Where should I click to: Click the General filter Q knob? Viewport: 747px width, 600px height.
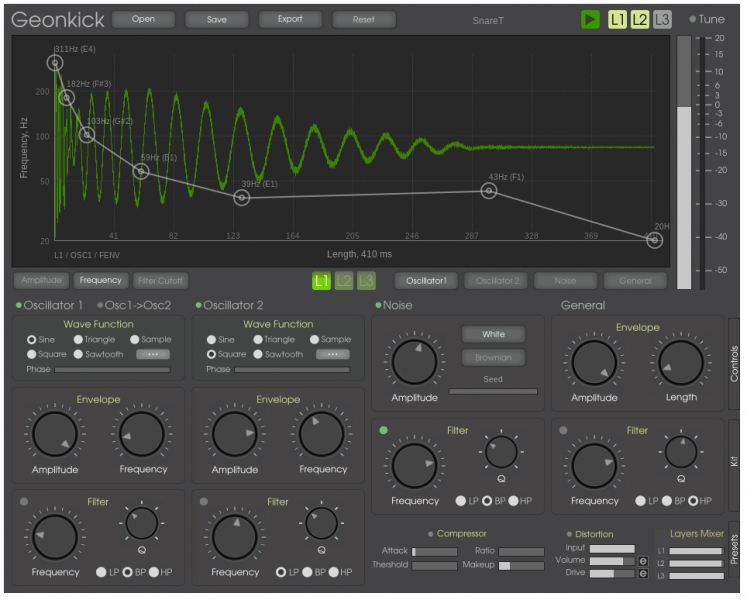(x=681, y=452)
